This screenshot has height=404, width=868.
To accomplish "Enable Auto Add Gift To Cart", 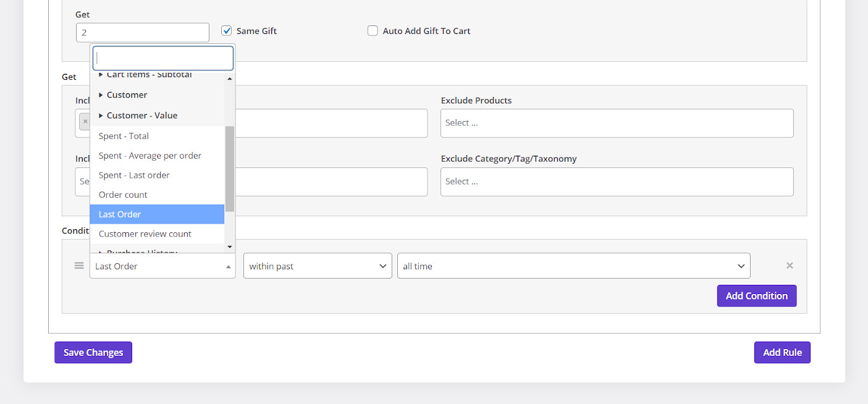I will [x=373, y=31].
